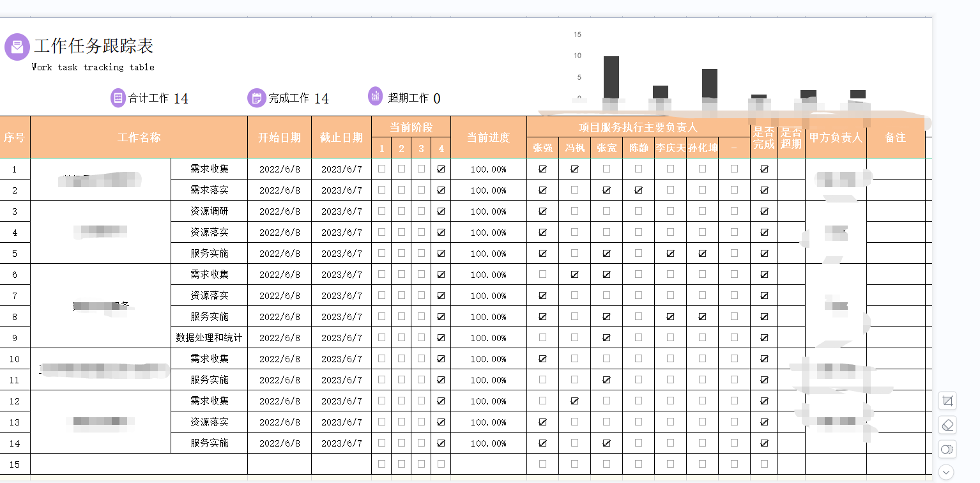Toggle 张宽 checkbox in row 9
The image size is (980, 483).
[x=606, y=338]
